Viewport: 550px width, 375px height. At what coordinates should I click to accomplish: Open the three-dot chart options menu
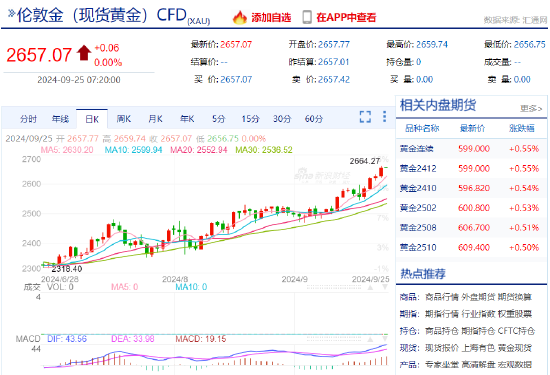point(384,116)
